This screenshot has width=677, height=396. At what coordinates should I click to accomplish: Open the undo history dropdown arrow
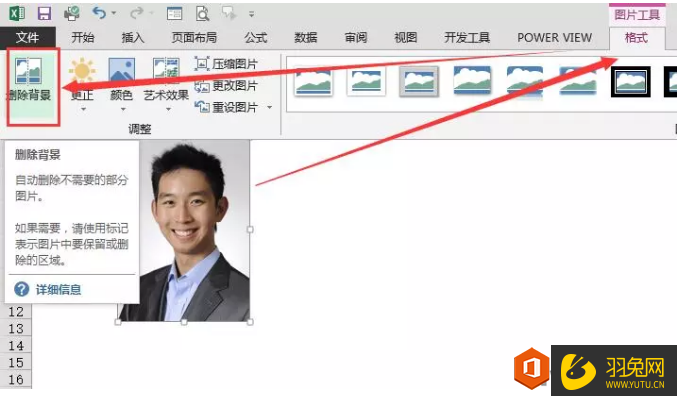pyautogui.click(x=114, y=14)
